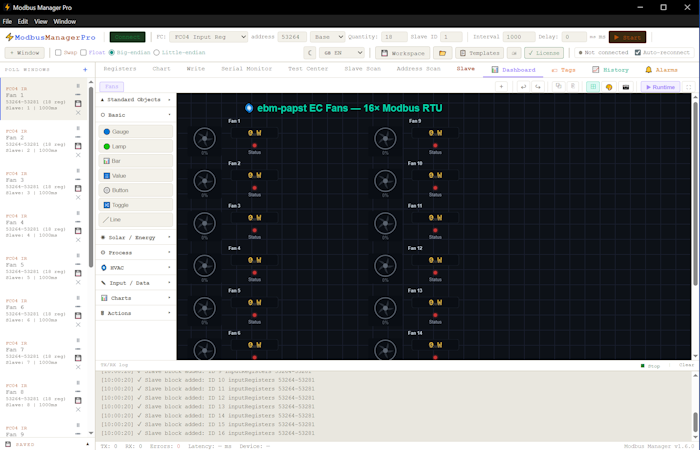Open the GB EN language dropdown

[x=342, y=53]
